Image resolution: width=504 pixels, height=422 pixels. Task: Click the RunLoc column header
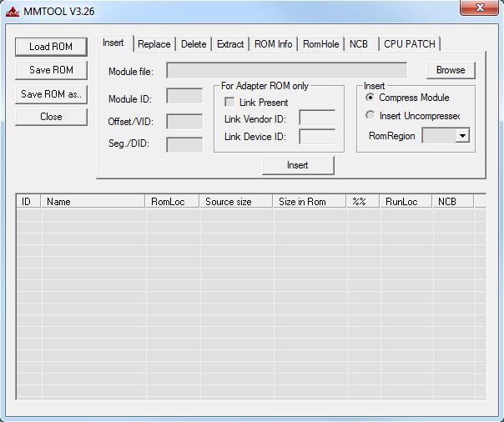406,201
